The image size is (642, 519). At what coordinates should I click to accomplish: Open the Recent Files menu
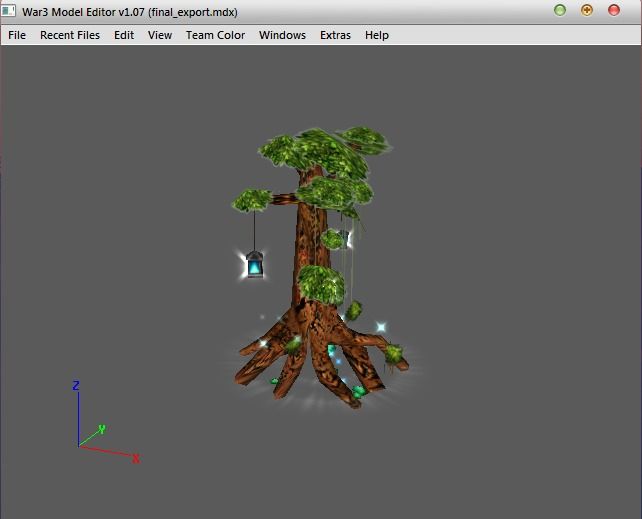coord(70,35)
